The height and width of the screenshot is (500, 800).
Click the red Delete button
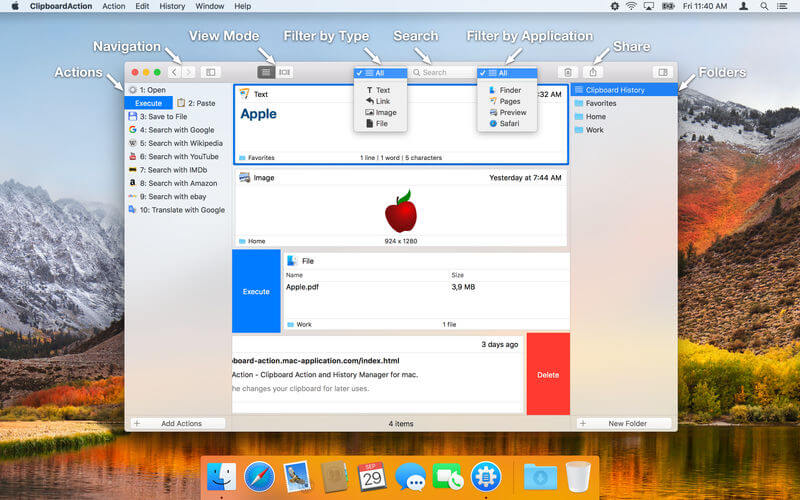tap(548, 374)
